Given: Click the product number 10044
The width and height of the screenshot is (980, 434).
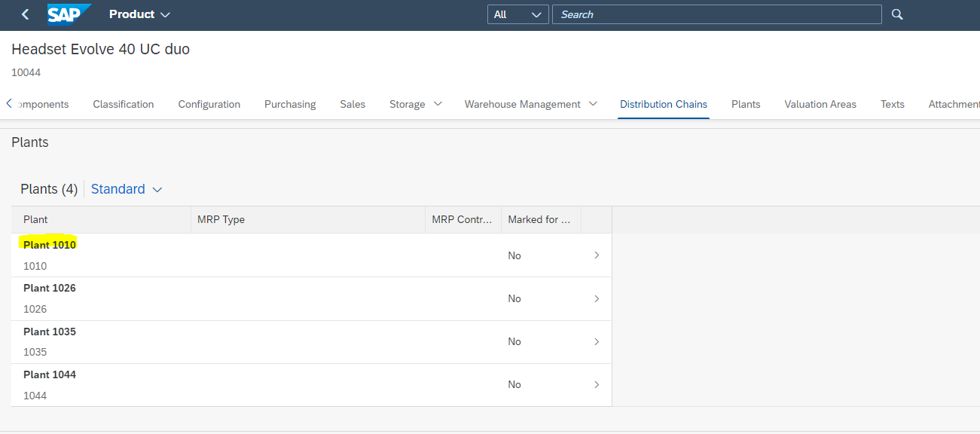Looking at the screenshot, I should tap(26, 72).
